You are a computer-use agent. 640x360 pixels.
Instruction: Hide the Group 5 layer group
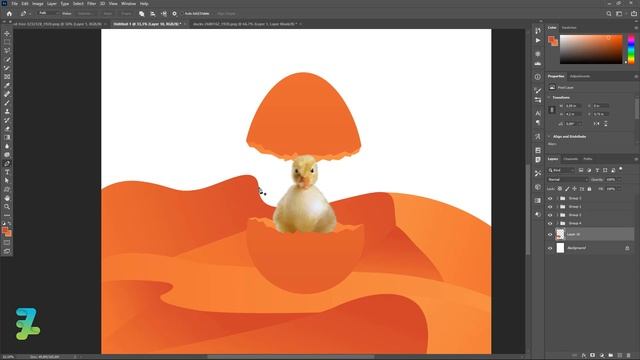click(x=550, y=198)
